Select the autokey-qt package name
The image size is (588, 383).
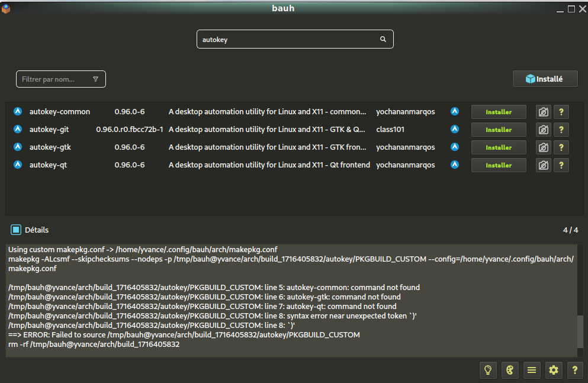(x=48, y=165)
